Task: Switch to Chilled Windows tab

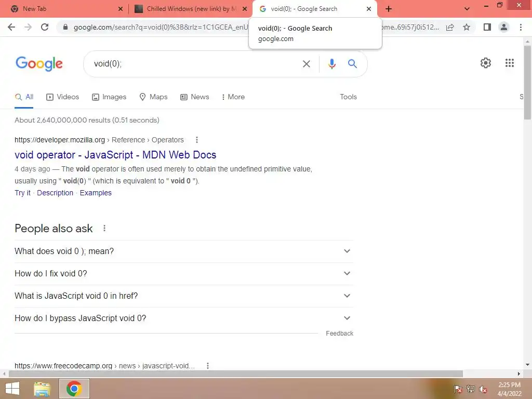Action: click(190, 9)
